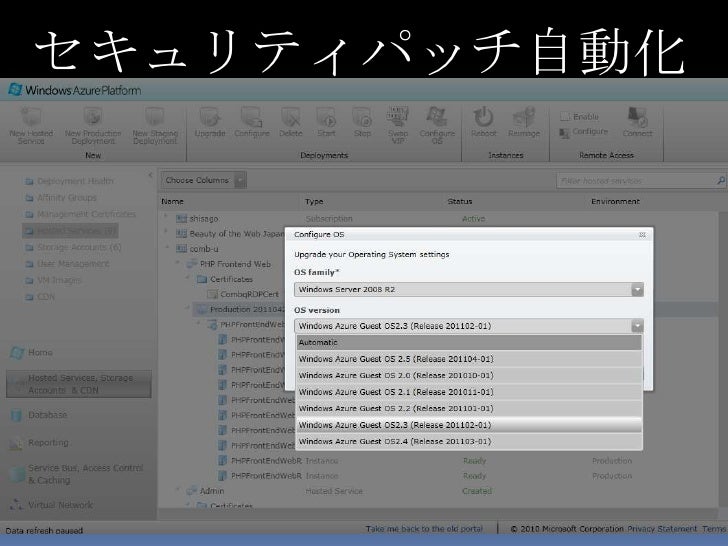Open Management Certificates in sidebar
The height and width of the screenshot is (546, 728).
80,214
